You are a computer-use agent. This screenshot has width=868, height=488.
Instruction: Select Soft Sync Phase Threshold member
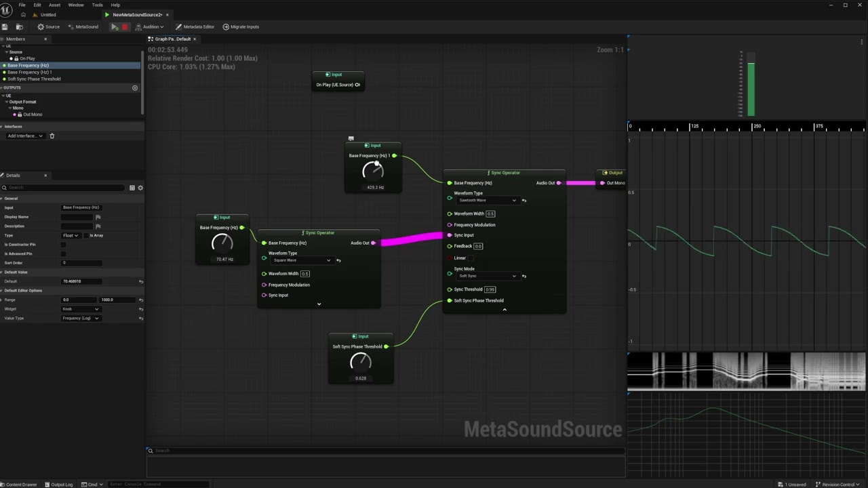(x=34, y=79)
